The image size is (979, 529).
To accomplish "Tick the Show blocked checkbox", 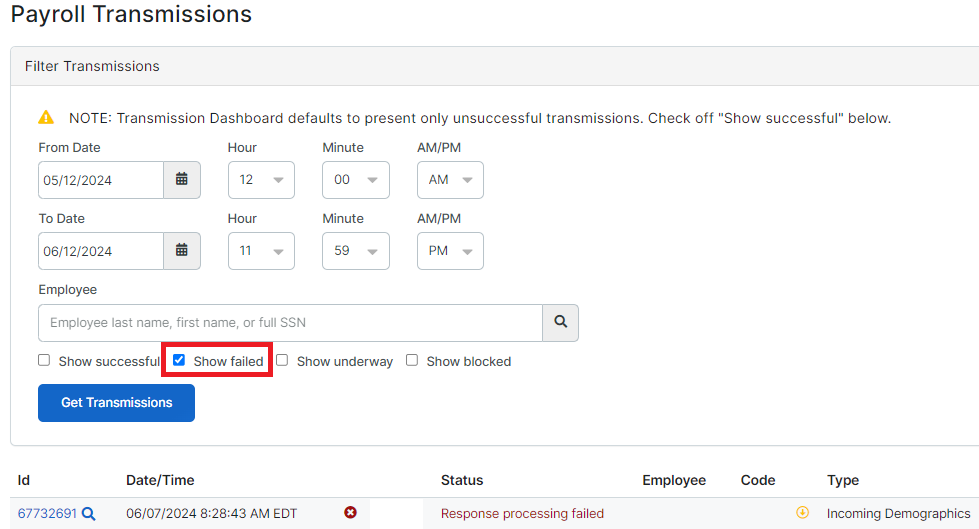I will tap(412, 360).
